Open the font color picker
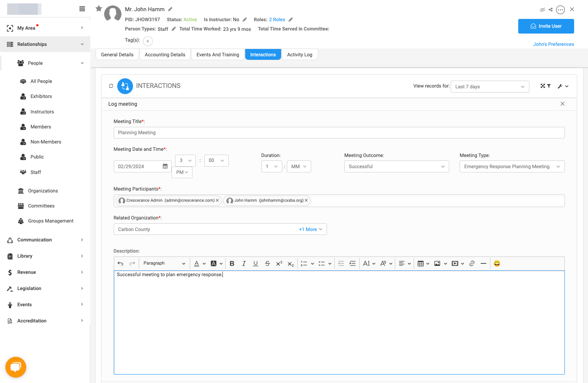The image size is (588, 383). point(200,263)
